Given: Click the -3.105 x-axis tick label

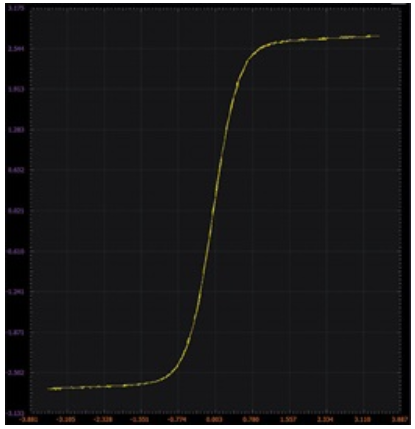Looking at the screenshot, I should click(x=69, y=419).
